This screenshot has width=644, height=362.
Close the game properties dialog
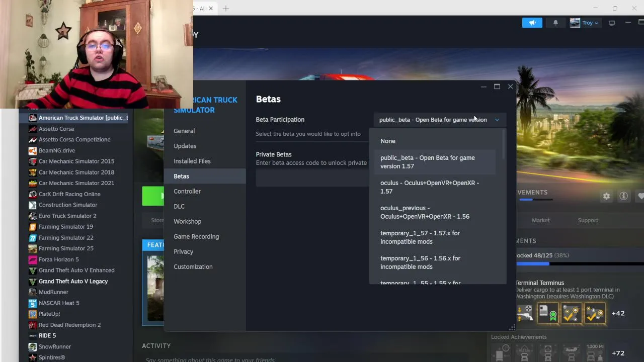pyautogui.click(x=510, y=86)
